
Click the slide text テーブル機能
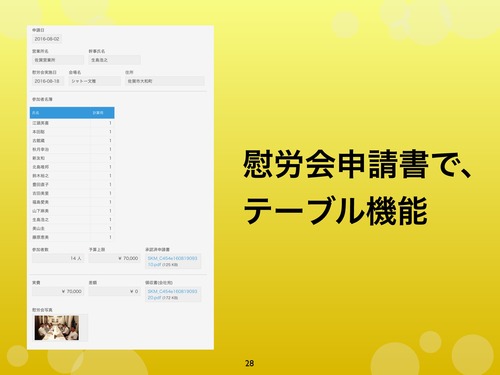[x=335, y=211]
